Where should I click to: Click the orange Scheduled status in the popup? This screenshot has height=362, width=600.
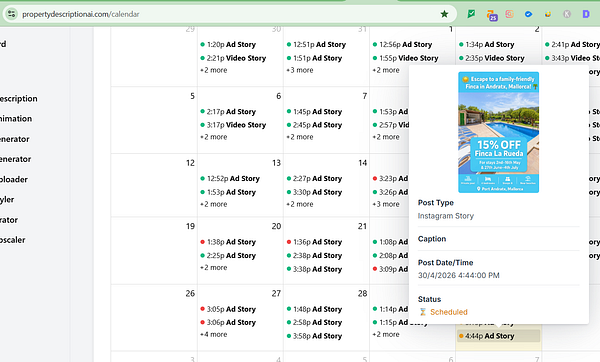(x=448, y=312)
